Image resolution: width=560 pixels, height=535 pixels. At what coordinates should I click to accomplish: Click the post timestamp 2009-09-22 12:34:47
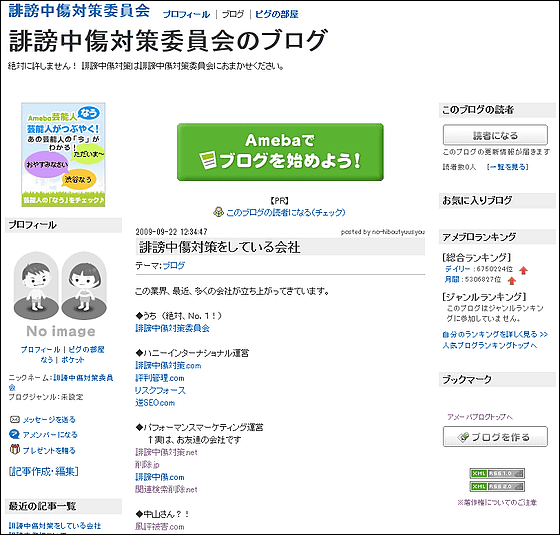click(171, 232)
